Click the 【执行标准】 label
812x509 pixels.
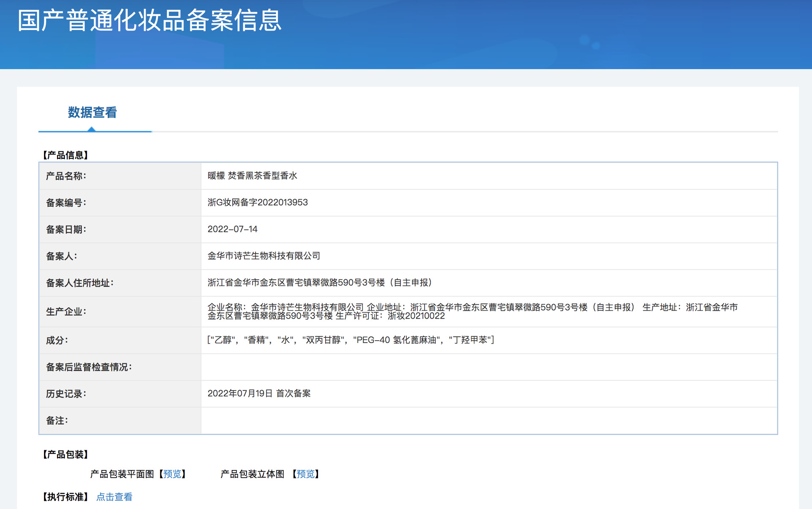pos(65,497)
